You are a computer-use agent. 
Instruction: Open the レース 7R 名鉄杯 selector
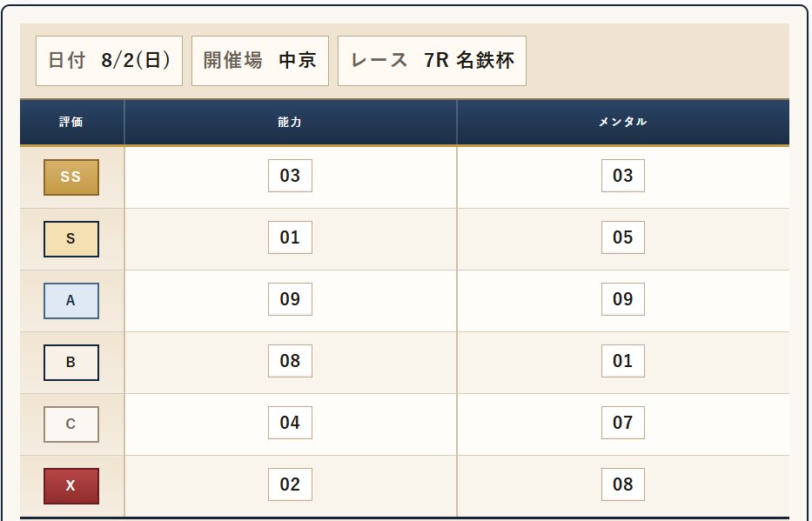432,61
